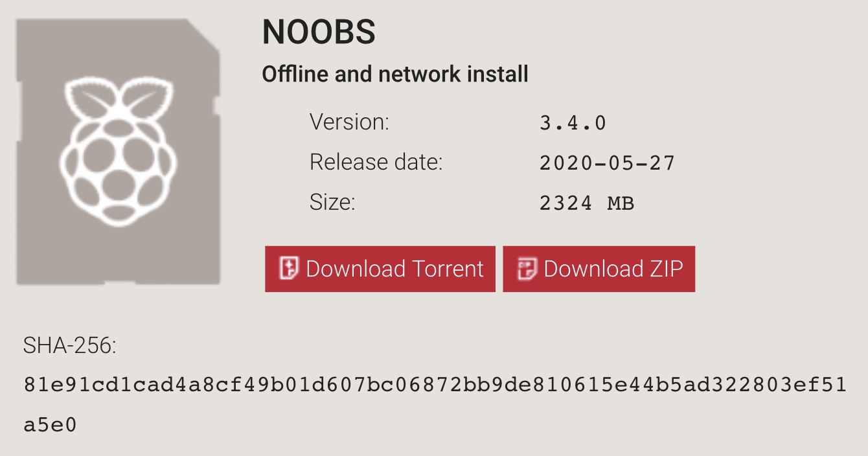The height and width of the screenshot is (456, 868).
Task: Click the 'Offline and network install' subtitle
Action: (395, 74)
